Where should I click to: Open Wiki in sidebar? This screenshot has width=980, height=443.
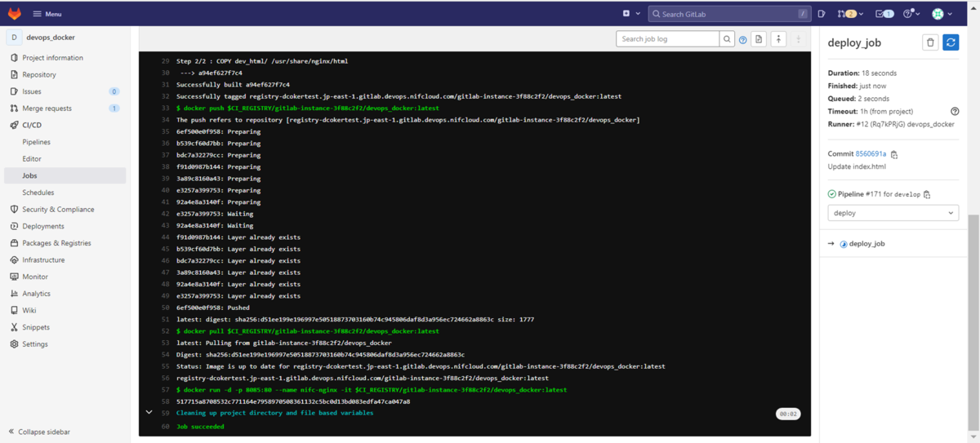pos(65,311)
